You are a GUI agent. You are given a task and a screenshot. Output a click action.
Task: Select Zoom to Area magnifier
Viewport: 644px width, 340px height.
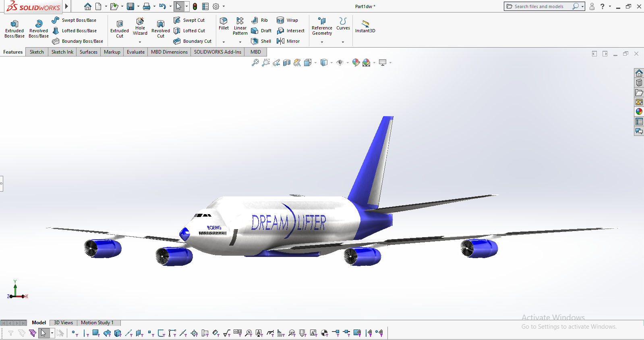pyautogui.click(x=266, y=63)
